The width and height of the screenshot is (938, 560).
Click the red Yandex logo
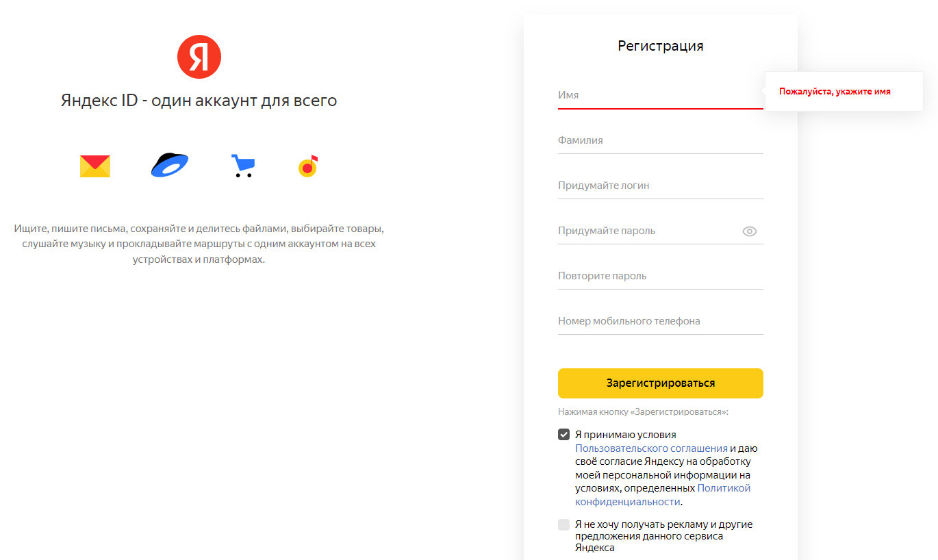coord(199,57)
